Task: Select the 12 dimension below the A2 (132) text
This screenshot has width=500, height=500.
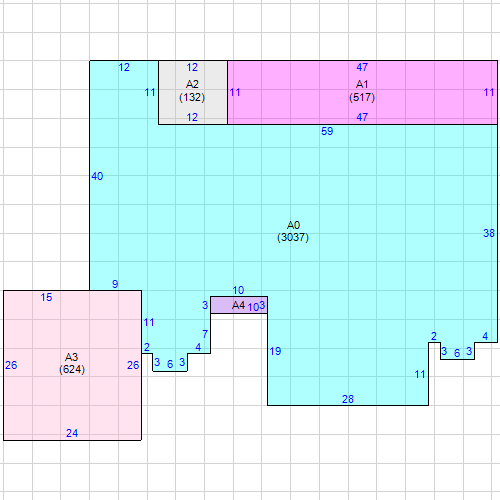Action: pyautogui.click(x=192, y=117)
